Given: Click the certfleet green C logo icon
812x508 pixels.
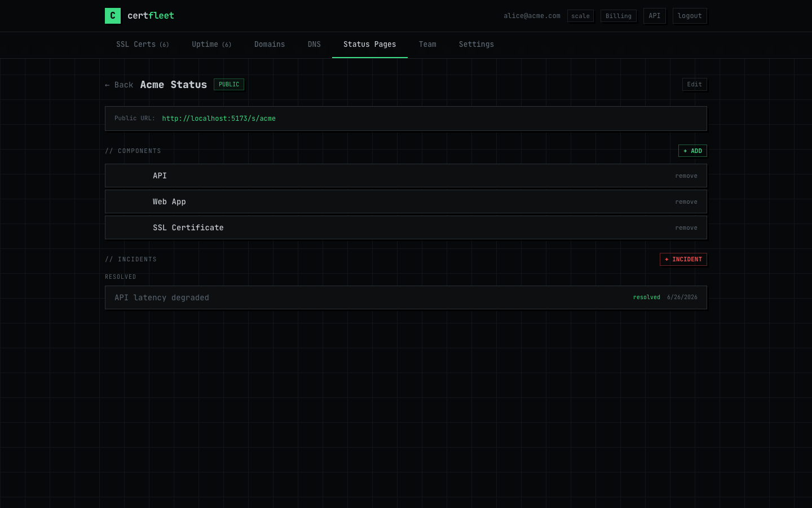Looking at the screenshot, I should [x=113, y=16].
